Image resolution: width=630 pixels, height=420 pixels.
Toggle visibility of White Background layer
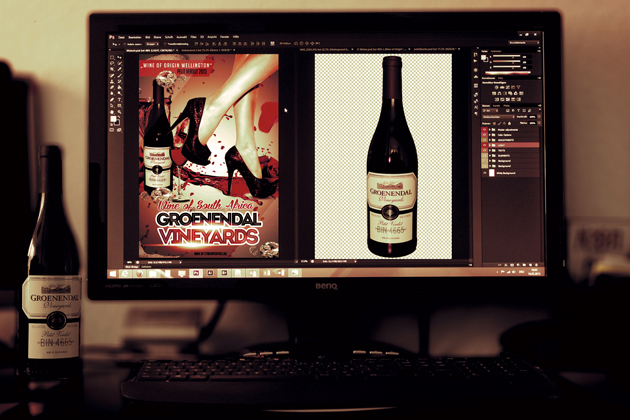coord(484,173)
